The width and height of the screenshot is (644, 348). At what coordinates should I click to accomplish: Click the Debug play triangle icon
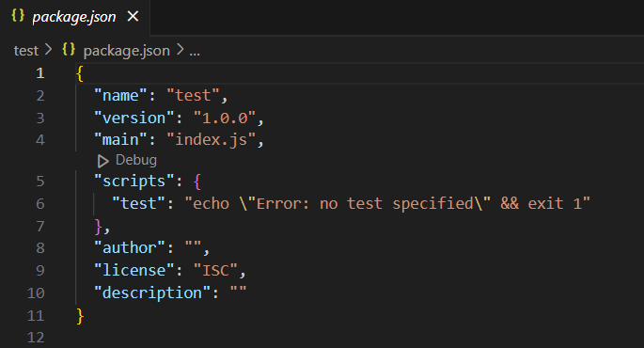103,161
